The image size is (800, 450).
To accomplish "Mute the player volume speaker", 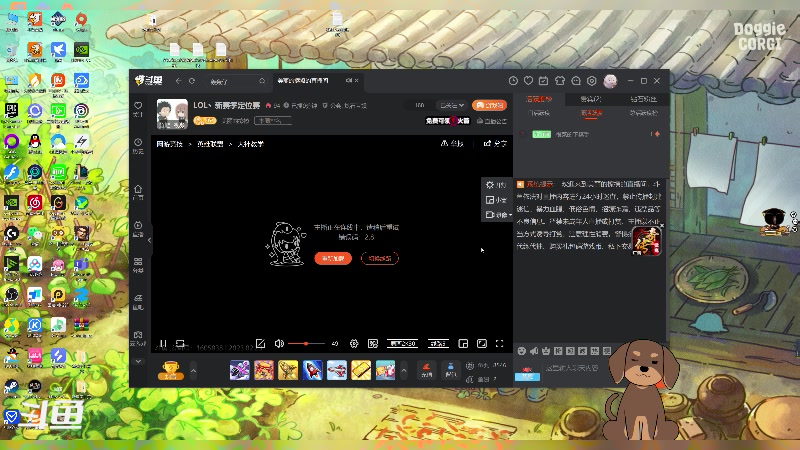I will (279, 343).
